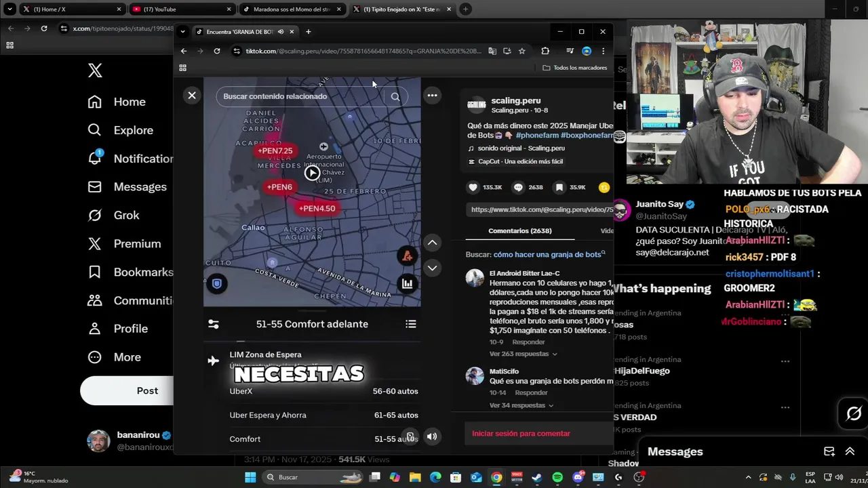Open Spotify from the taskbar
The height and width of the screenshot is (488, 868).
tap(557, 477)
